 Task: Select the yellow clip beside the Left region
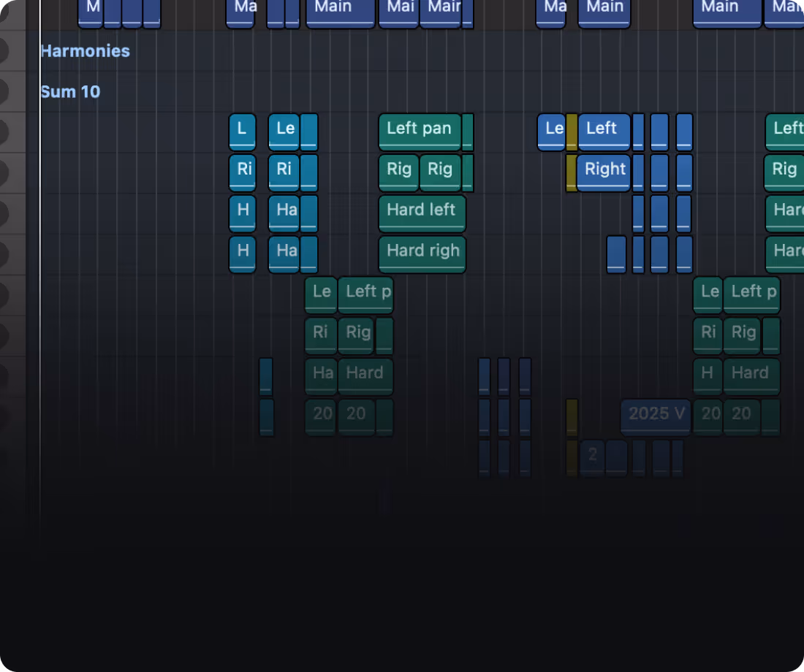tap(571, 131)
